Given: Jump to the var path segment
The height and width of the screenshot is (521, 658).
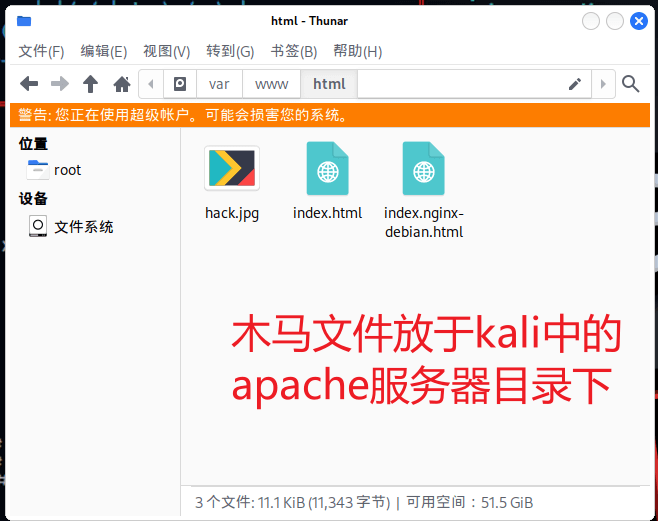Looking at the screenshot, I should [x=219, y=84].
